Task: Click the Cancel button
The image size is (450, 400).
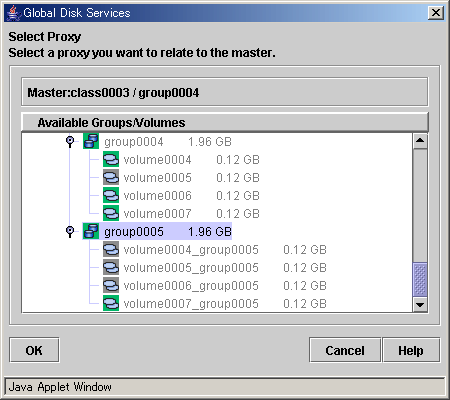Action: [x=345, y=350]
